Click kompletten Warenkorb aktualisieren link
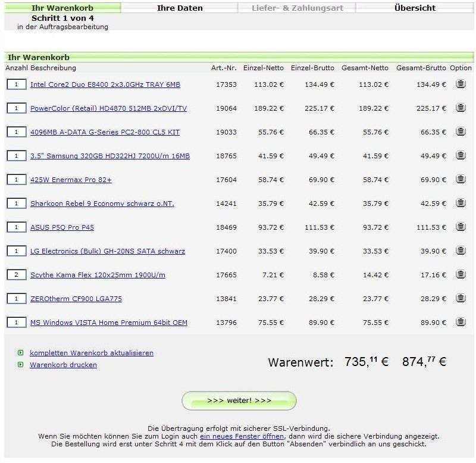This screenshot has width=476, height=463. [92, 353]
